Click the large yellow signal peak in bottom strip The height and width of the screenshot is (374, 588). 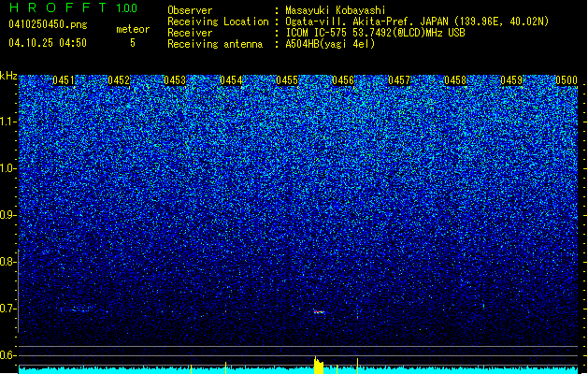tap(319, 365)
